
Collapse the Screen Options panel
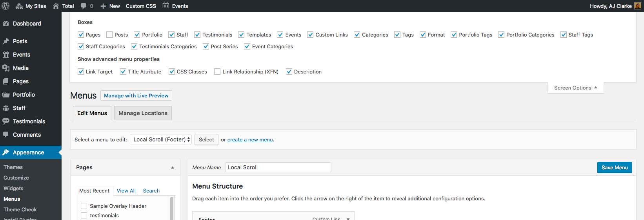pyautogui.click(x=575, y=88)
